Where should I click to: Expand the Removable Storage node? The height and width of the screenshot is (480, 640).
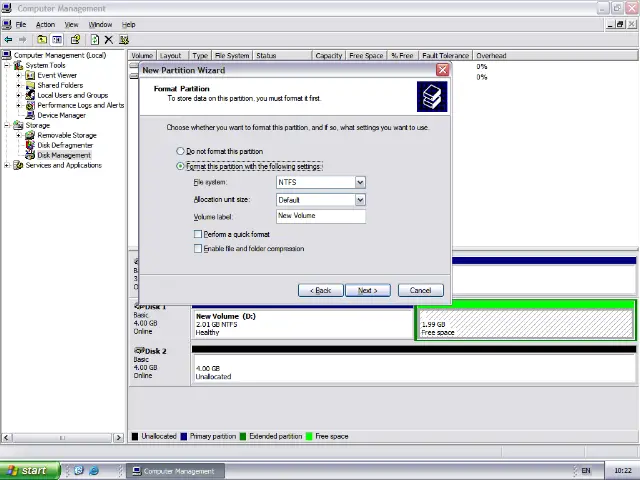coord(18,135)
